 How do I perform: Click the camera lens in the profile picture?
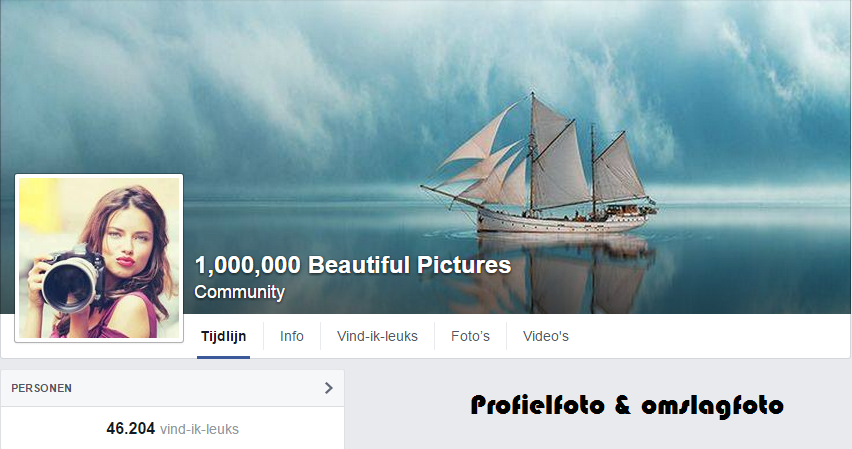tap(70, 285)
